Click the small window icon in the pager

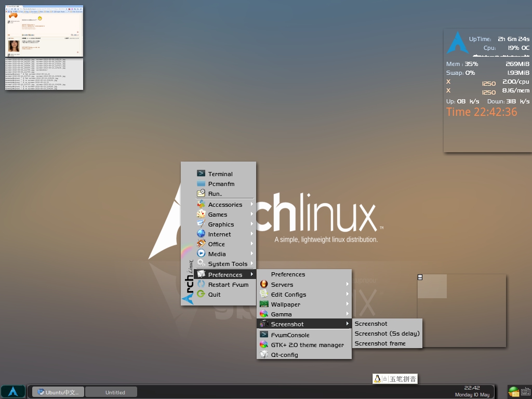[x=420, y=277]
